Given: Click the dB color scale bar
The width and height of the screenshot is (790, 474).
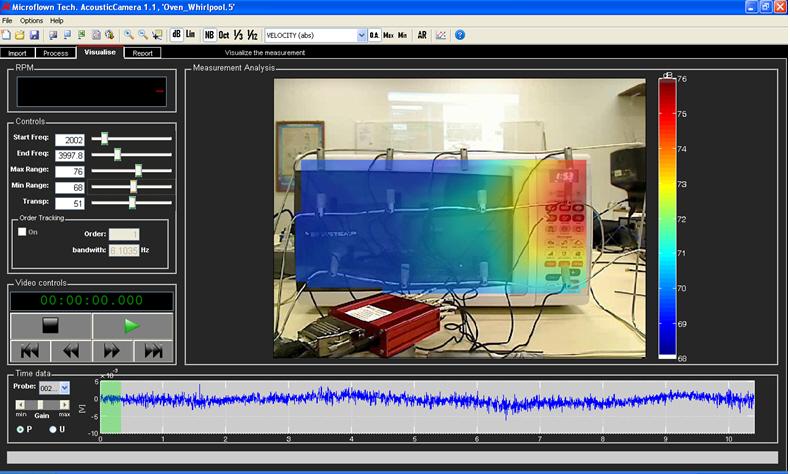Looking at the screenshot, I should tap(668, 218).
